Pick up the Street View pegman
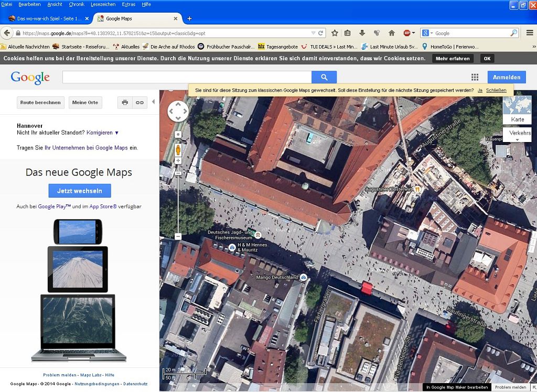The height and width of the screenshot is (392, 537). (x=178, y=150)
